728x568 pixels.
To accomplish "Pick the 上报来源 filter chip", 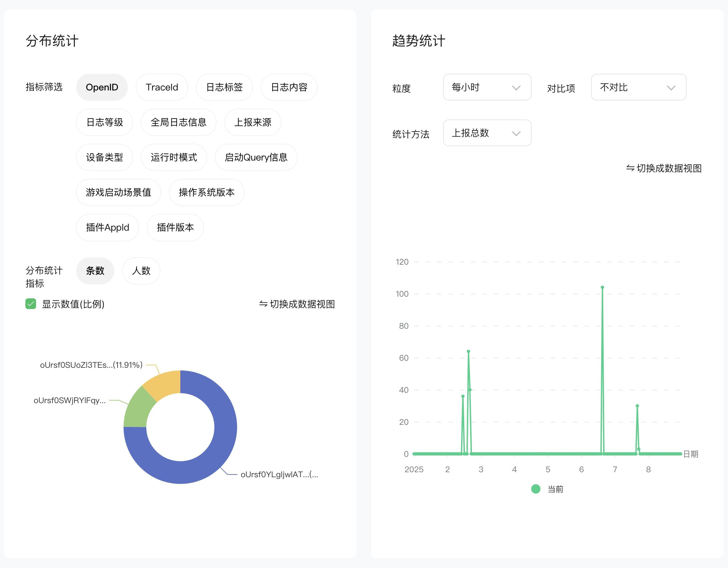I will 253,122.
